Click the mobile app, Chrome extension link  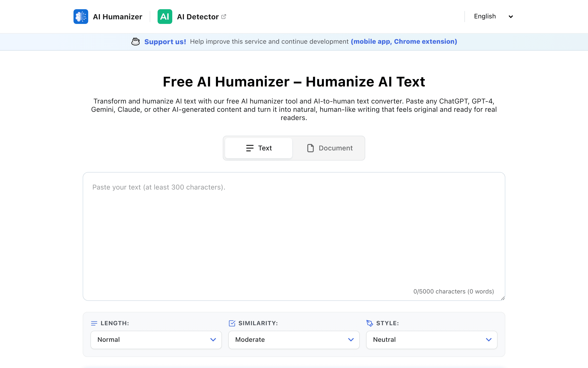pyautogui.click(x=404, y=42)
